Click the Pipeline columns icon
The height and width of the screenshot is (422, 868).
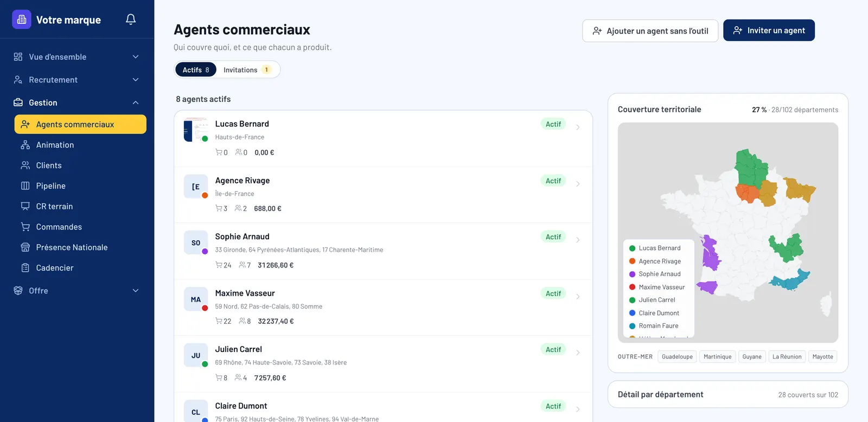pos(25,186)
